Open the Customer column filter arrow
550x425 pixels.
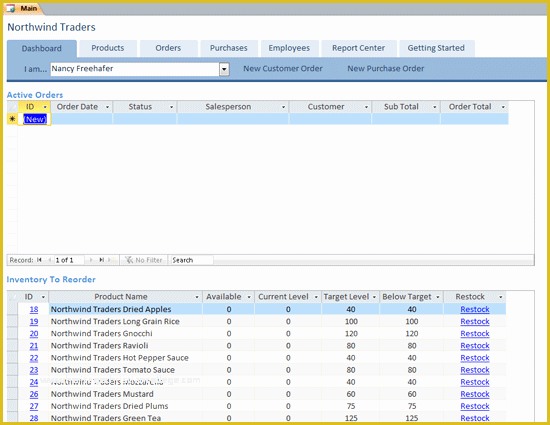(366, 107)
